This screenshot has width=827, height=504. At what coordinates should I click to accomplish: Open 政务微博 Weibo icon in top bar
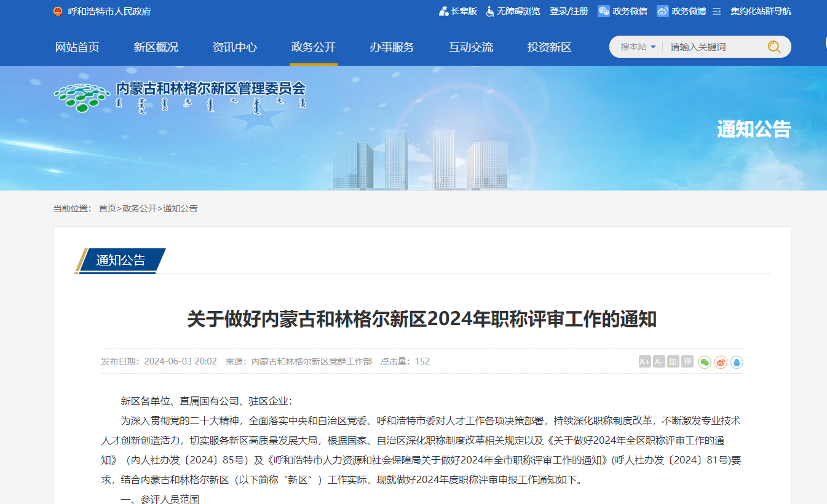[662, 11]
